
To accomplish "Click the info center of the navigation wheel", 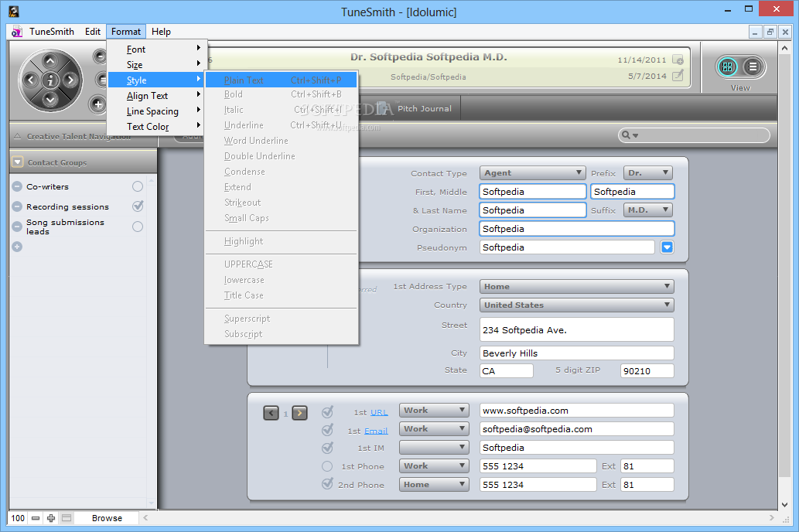I will click(x=50, y=80).
